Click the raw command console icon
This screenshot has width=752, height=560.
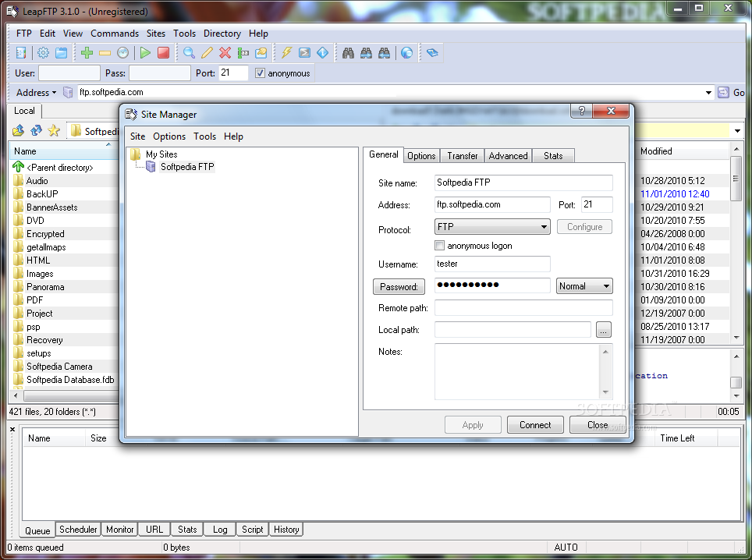click(x=304, y=53)
